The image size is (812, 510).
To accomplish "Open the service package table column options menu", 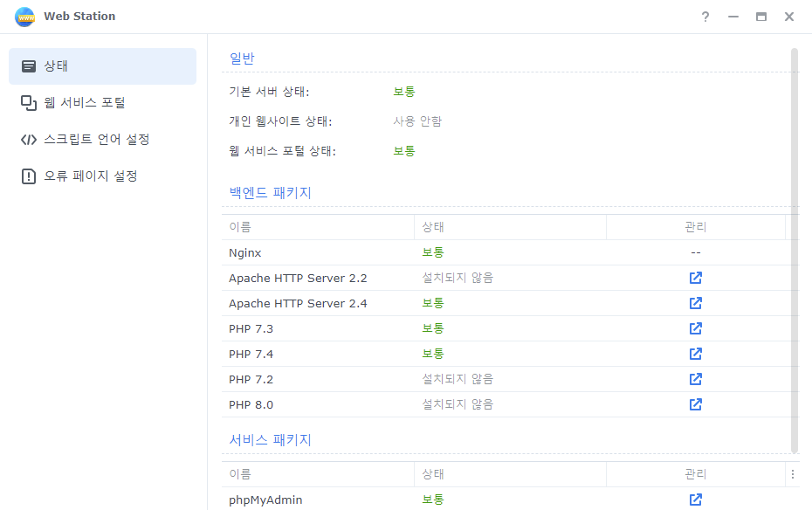I will tap(792, 474).
